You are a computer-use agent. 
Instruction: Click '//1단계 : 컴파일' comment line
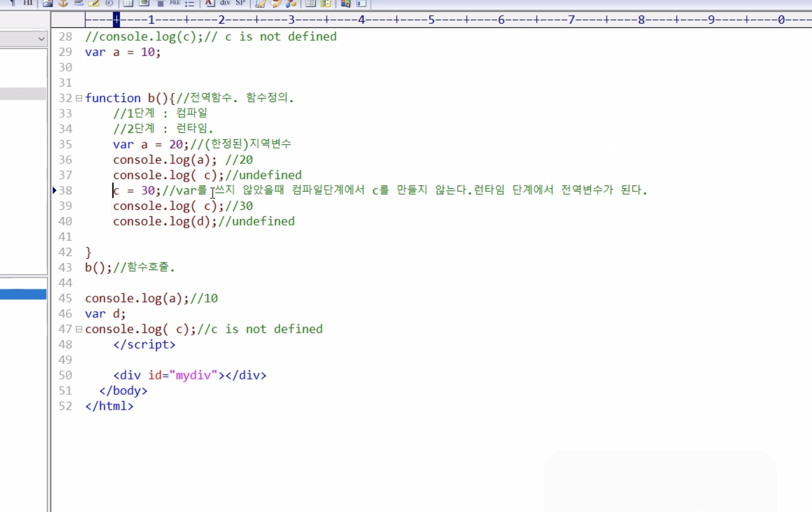pos(160,114)
